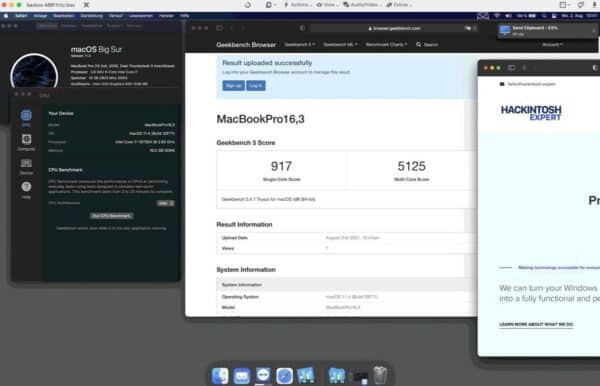Open Finder from the Dock
Viewport: 600px width, 386px height.
click(220, 376)
